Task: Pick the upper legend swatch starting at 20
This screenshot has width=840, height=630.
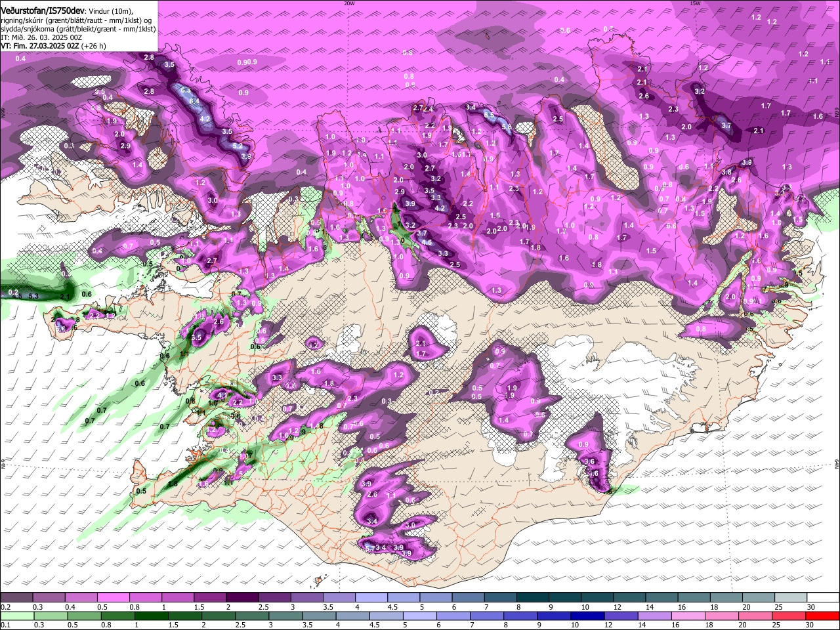Action: coord(758,597)
